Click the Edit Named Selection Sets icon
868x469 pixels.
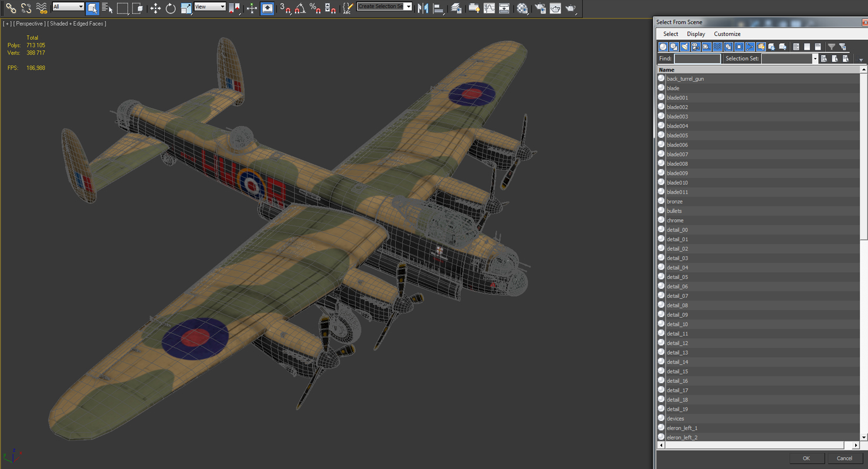point(347,8)
